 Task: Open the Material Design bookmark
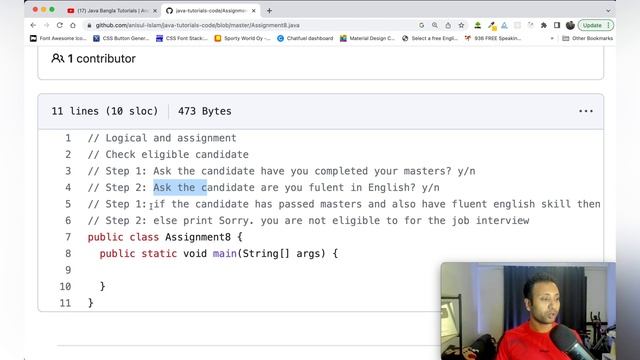[367, 38]
